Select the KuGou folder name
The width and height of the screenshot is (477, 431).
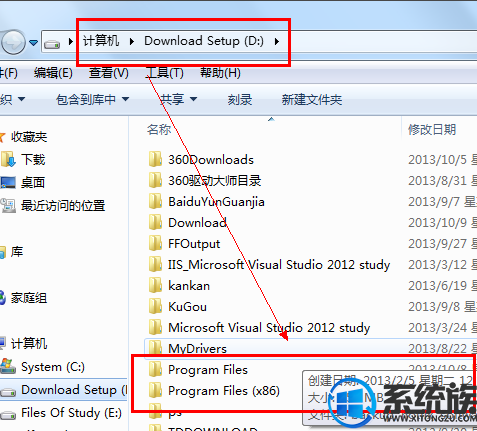coord(187,307)
